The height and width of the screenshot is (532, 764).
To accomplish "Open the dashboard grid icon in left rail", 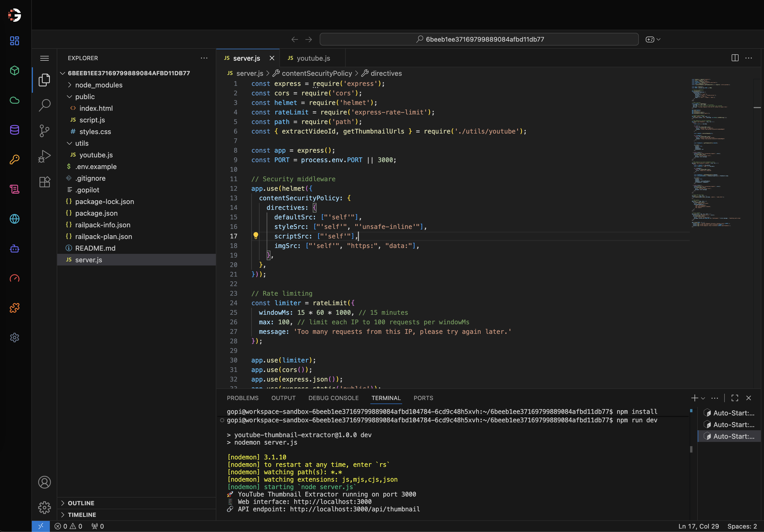I will pyautogui.click(x=15, y=41).
